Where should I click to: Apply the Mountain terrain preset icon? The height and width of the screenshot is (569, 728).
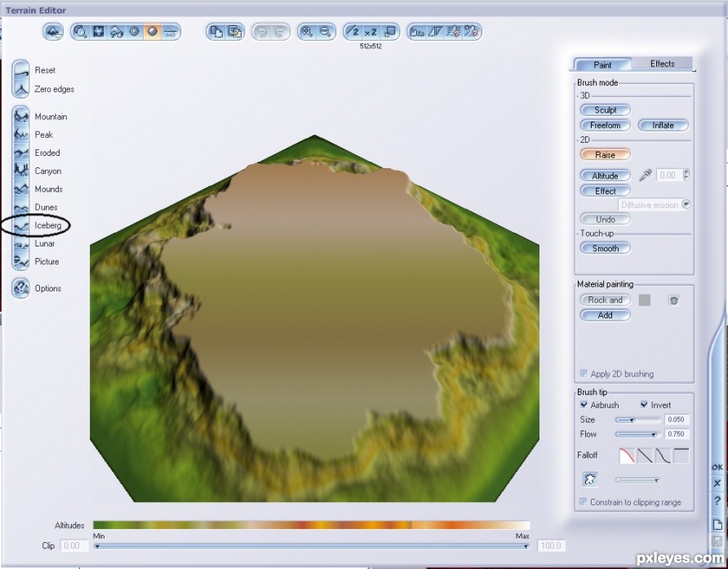21,116
